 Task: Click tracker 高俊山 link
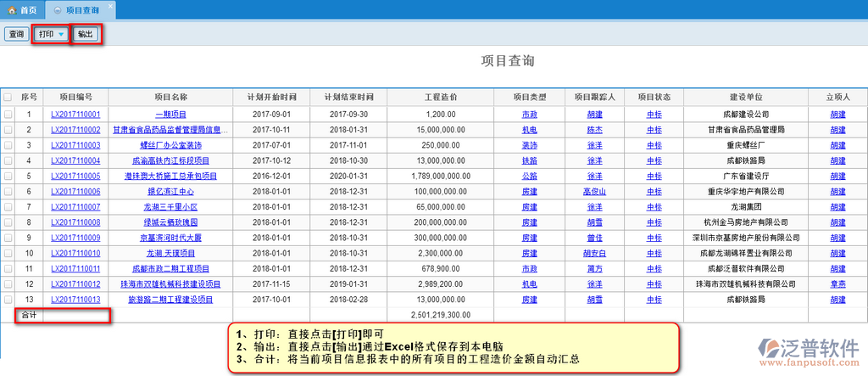tap(594, 192)
